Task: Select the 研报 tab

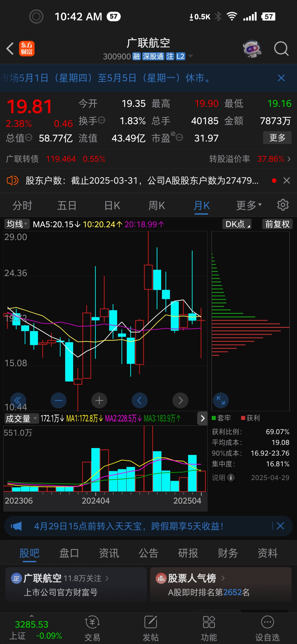Action: [x=188, y=553]
